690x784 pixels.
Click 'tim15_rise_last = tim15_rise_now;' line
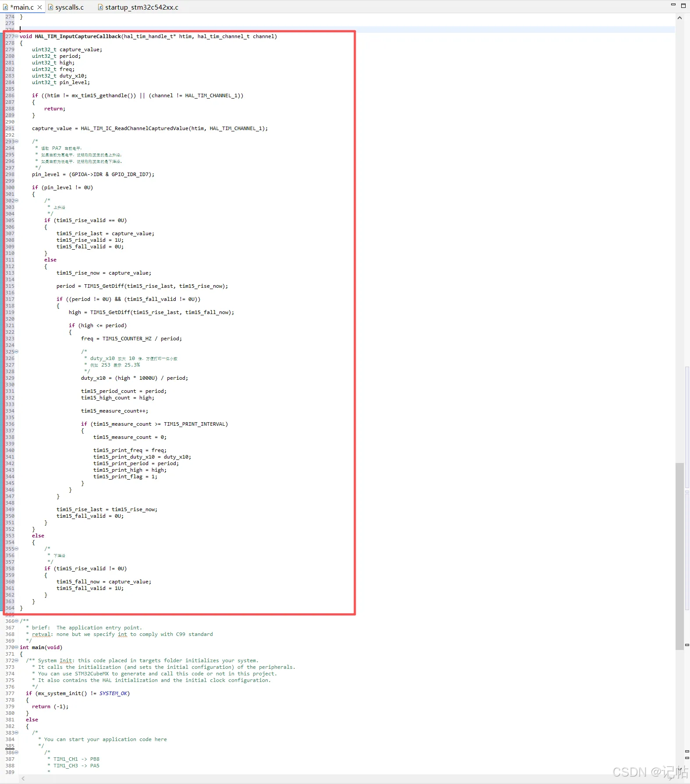[x=107, y=509]
